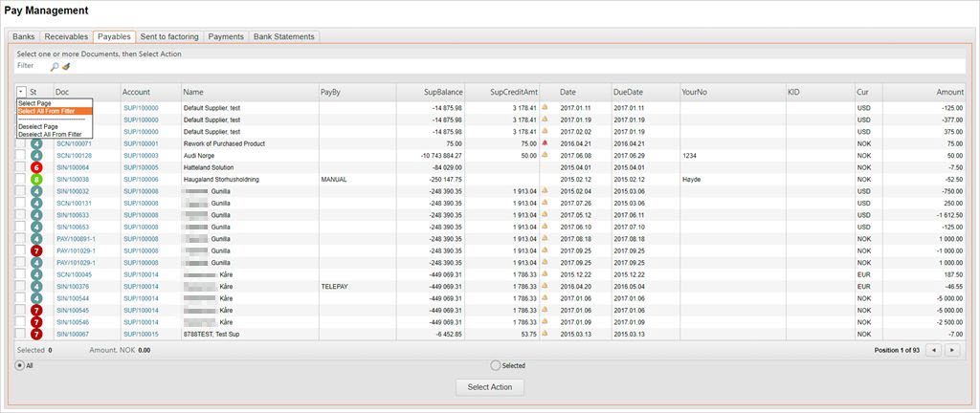The height and width of the screenshot is (413, 980).
Task: Open document link SIN/100038
Action: point(73,179)
